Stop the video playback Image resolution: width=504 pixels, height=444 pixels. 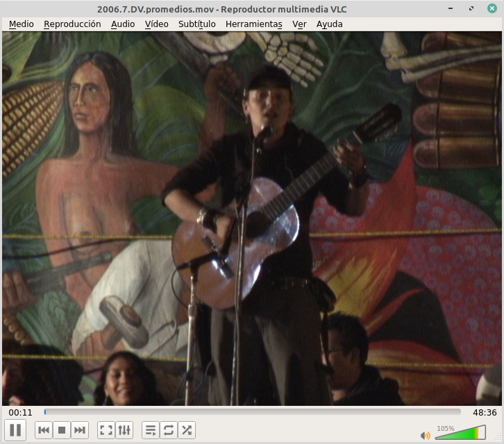(x=62, y=430)
